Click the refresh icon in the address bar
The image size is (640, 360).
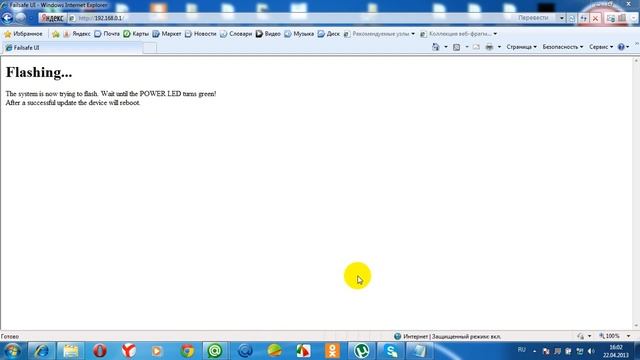pyautogui.click(x=584, y=18)
